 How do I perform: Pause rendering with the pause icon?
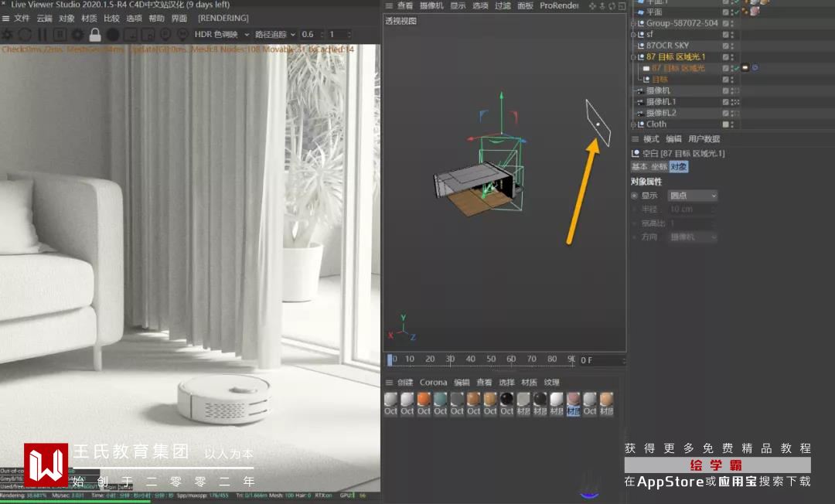click(x=43, y=35)
